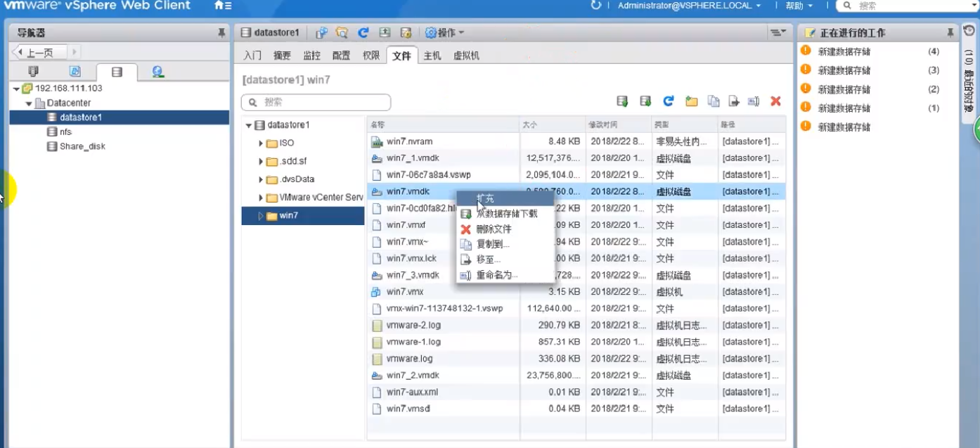Screen dimensions: 980x448
Task: Open panel options menu at top right of datastore pane
Action: pyautogui.click(x=777, y=33)
